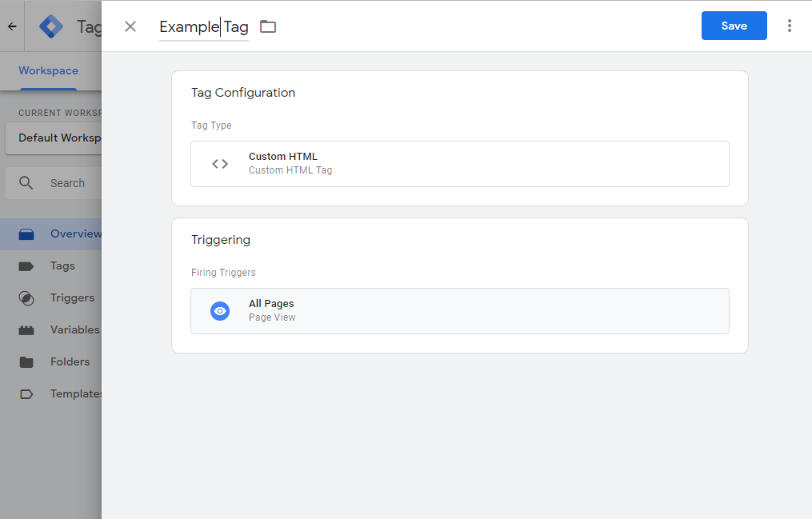Click the Triggers icon in sidebar
The width and height of the screenshot is (812, 519).
[x=26, y=298]
